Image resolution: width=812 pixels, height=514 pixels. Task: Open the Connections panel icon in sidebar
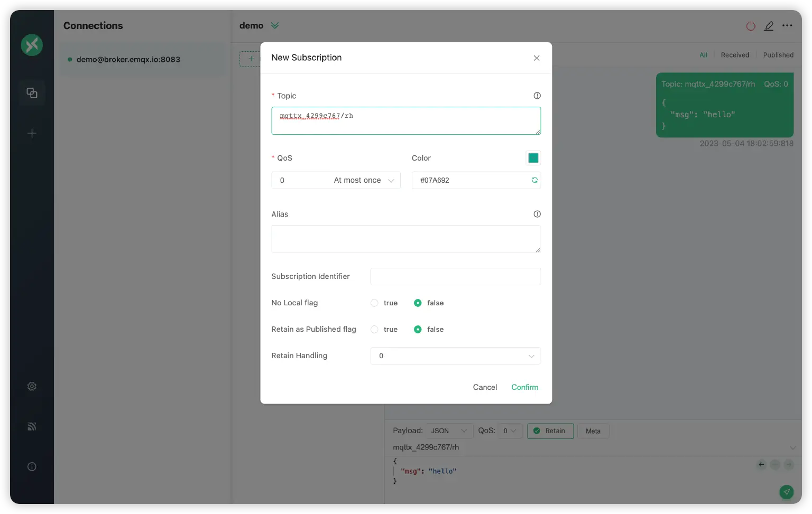32,92
